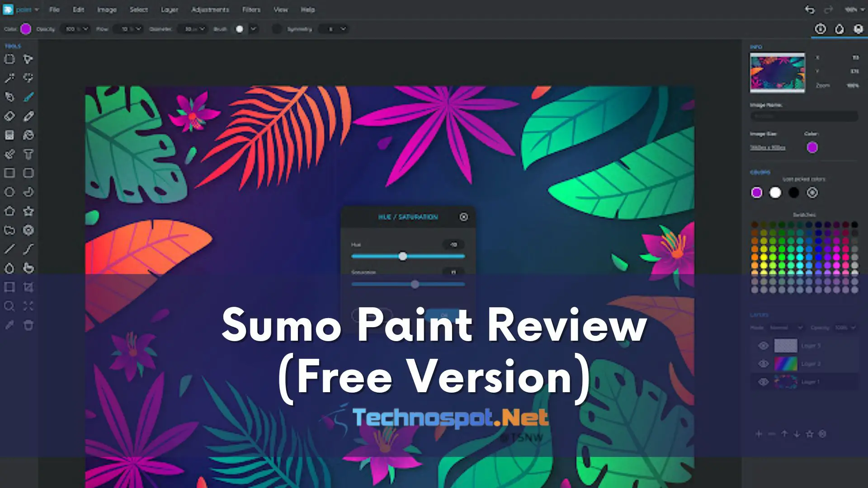
Task: Click the undo arrow in top bar
Action: click(810, 9)
